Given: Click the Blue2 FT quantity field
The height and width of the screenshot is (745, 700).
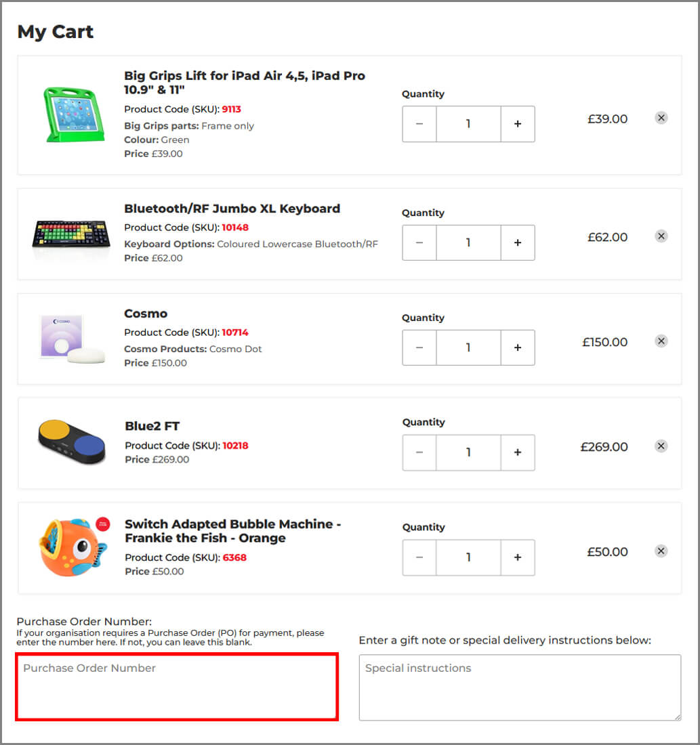Looking at the screenshot, I should [x=468, y=453].
